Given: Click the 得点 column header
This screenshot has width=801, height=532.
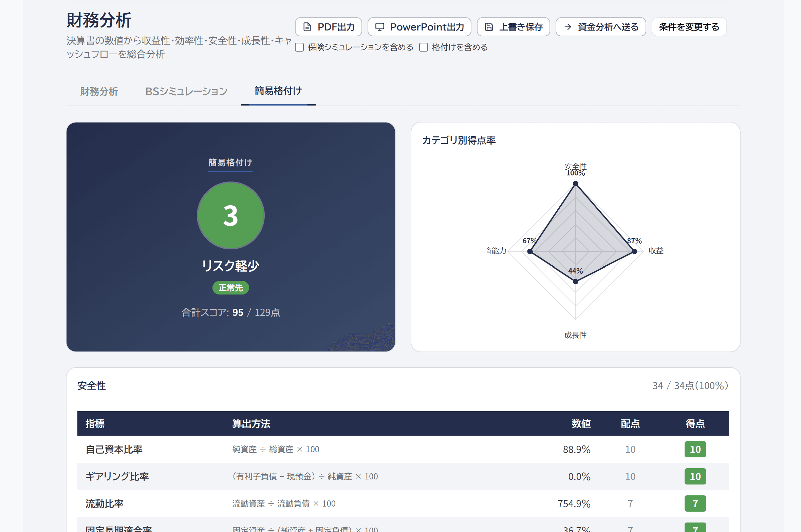Looking at the screenshot, I should 695,423.
